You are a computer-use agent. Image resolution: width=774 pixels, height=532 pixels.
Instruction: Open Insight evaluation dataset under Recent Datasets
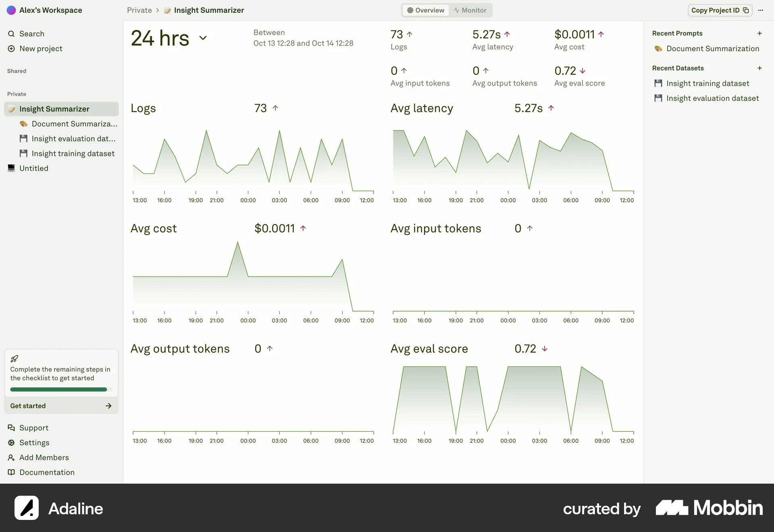(712, 98)
